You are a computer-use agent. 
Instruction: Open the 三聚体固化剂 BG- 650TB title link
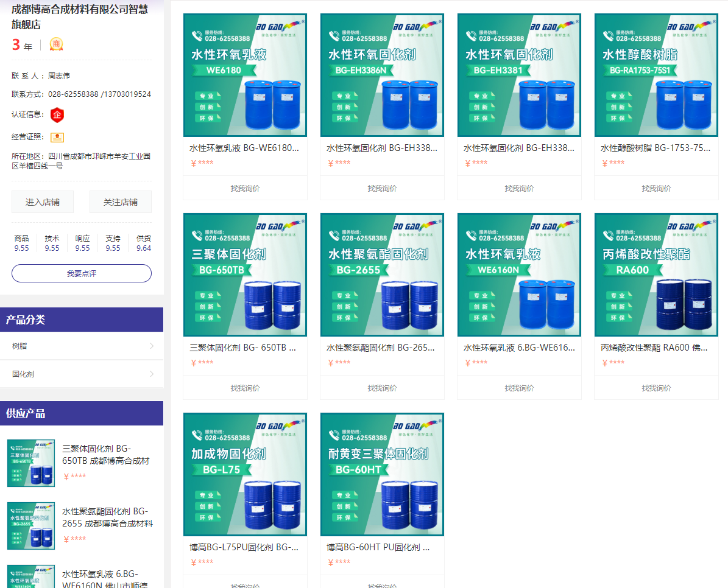coord(243,348)
